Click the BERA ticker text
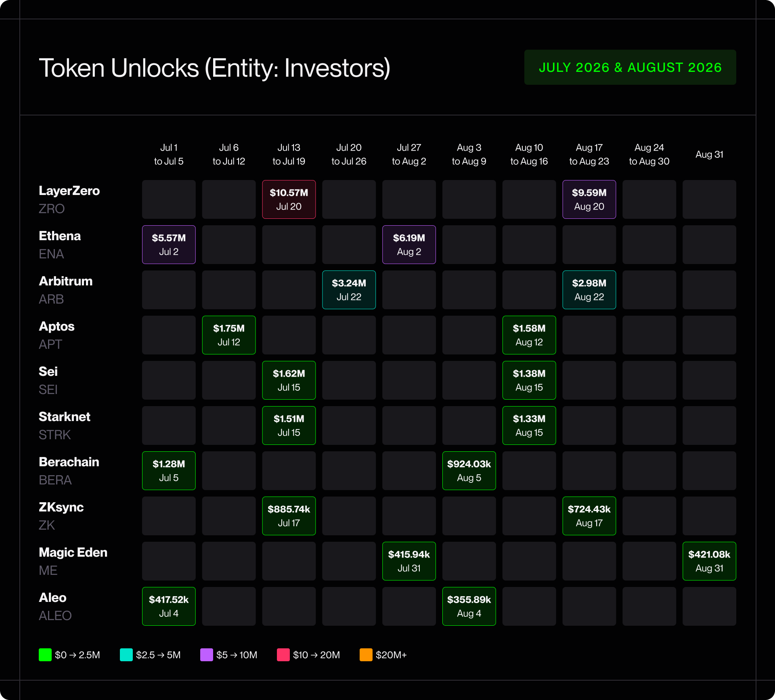 [55, 480]
